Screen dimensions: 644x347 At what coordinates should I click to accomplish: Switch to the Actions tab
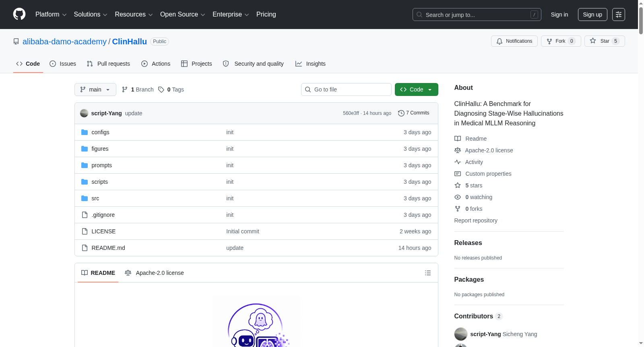coord(156,64)
